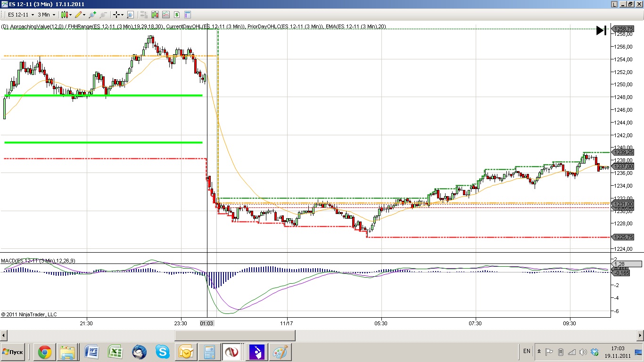Click the greyed zoom out magnifier icon

click(x=104, y=15)
